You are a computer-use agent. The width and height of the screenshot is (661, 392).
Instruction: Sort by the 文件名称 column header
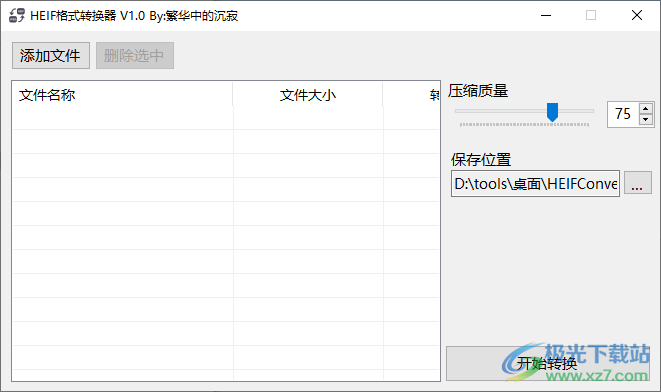pyautogui.click(x=123, y=95)
